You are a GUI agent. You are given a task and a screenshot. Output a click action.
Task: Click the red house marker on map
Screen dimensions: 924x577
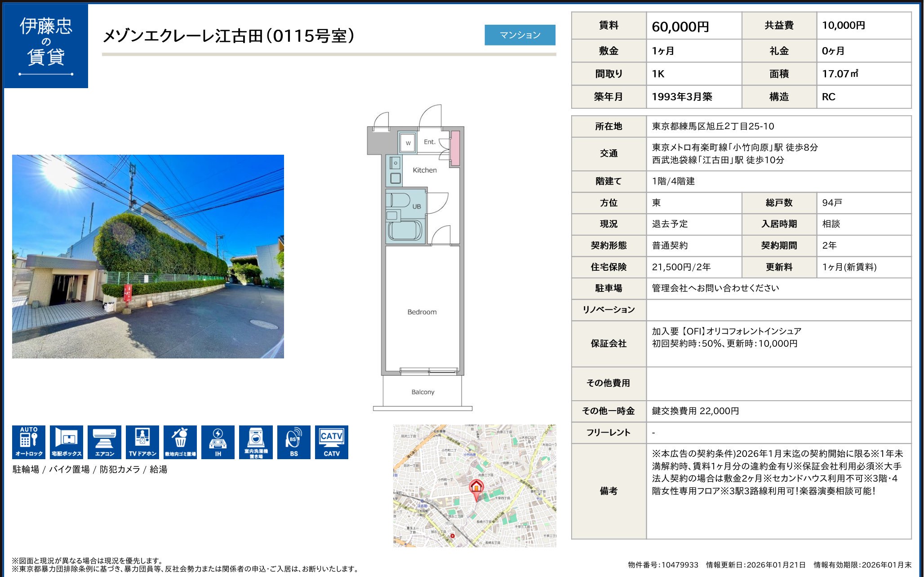pos(476,487)
